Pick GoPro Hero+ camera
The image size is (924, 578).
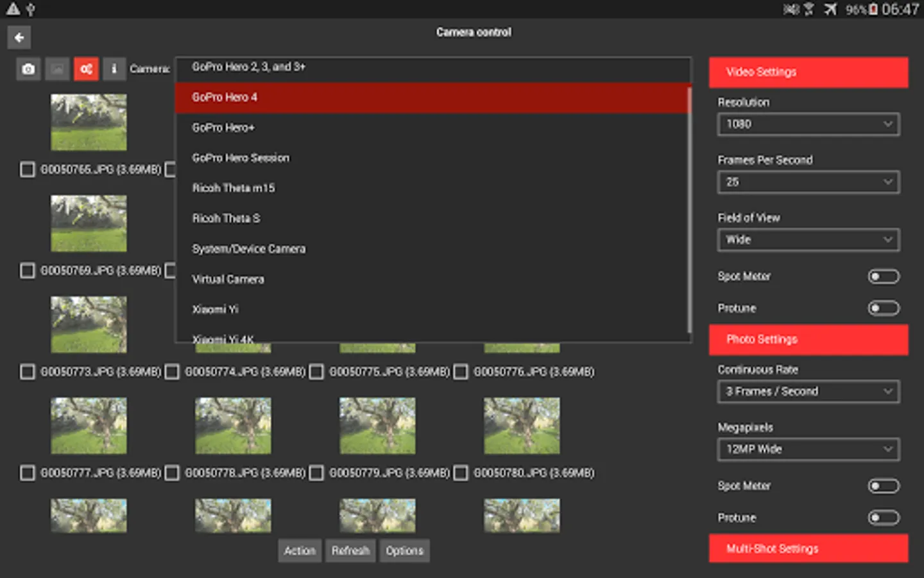click(x=433, y=128)
